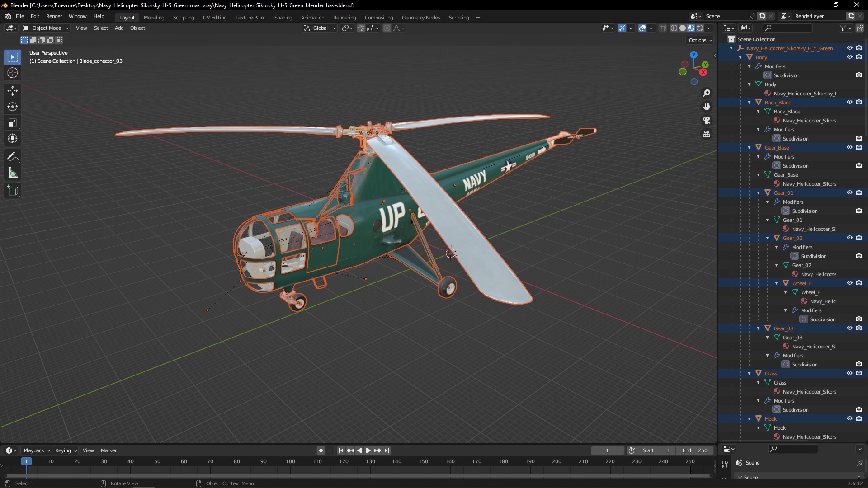Hide the Glass object in viewport
Image resolution: width=868 pixels, height=488 pixels.
(849, 374)
